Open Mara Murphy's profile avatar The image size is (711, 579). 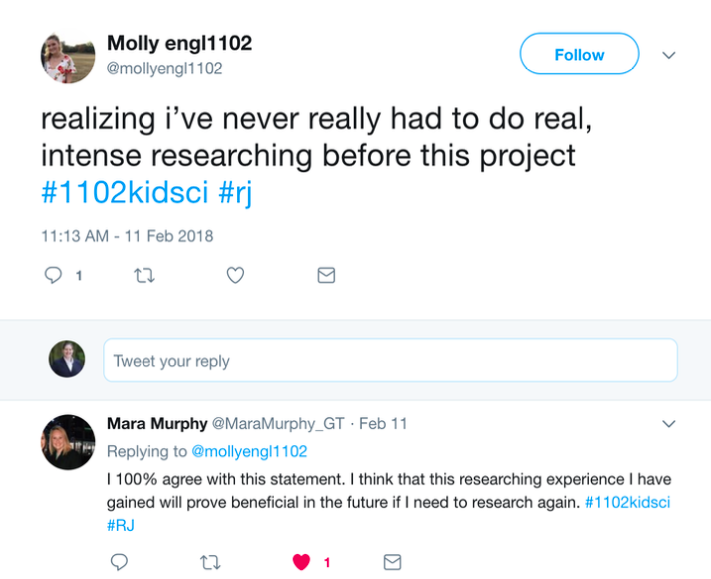click(x=68, y=442)
